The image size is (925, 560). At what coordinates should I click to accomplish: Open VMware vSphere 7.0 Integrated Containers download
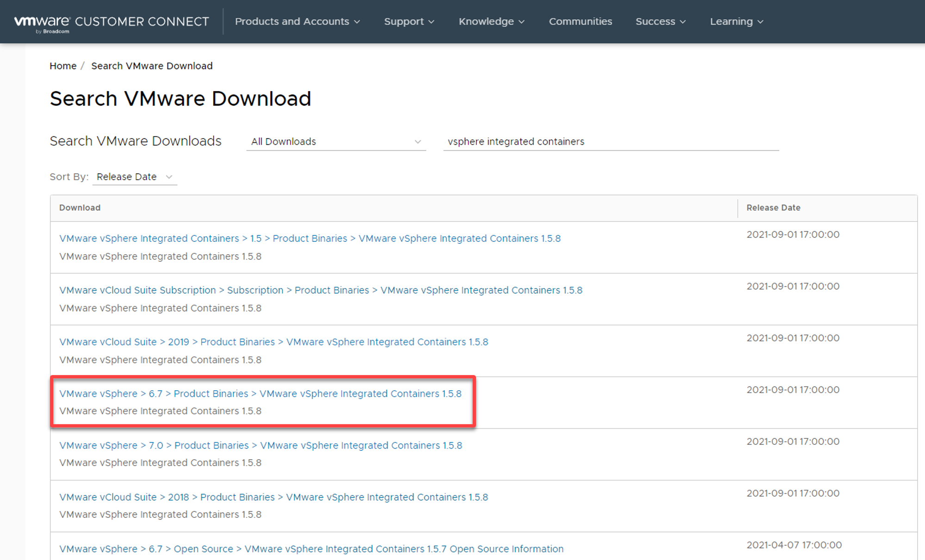coord(260,445)
